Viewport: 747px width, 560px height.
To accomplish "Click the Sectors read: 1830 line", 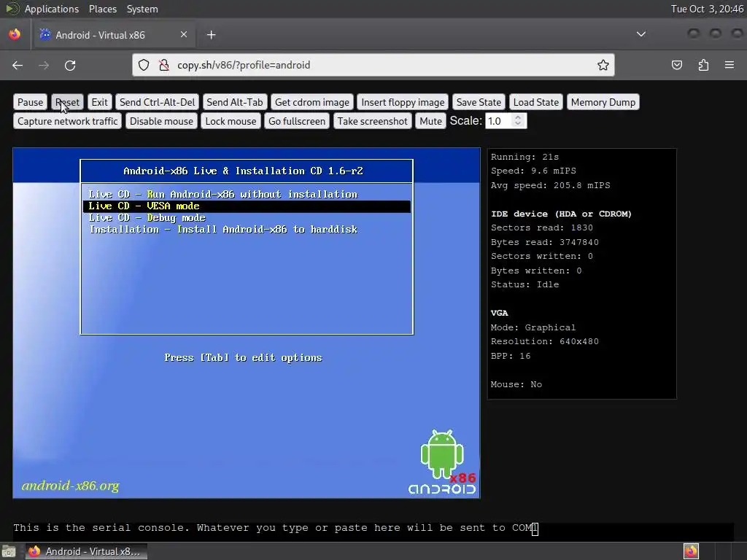I will point(542,227).
